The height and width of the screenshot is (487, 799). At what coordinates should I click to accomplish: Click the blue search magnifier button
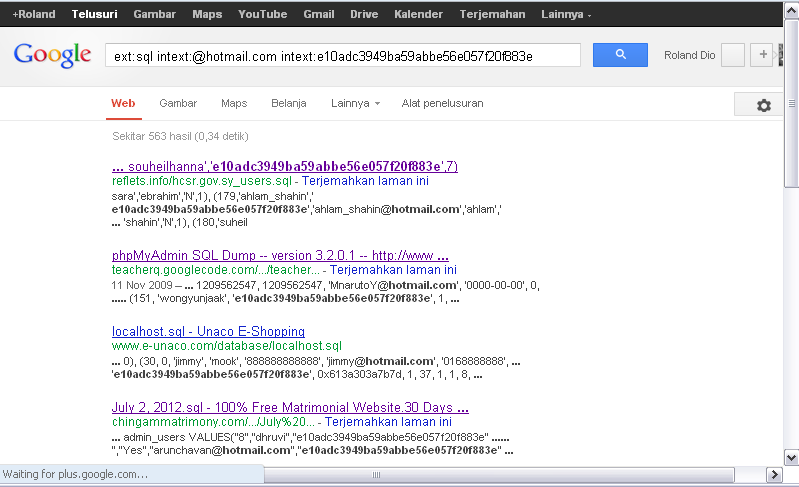coord(620,55)
